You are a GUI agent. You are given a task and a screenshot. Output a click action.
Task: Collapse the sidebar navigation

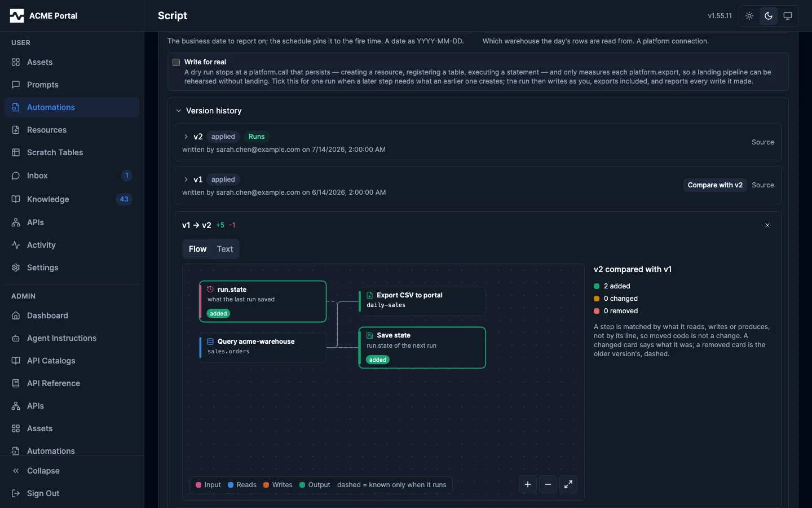[x=72, y=471]
